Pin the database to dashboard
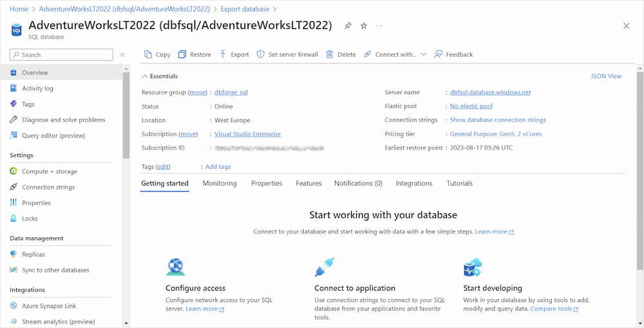 tap(348, 26)
